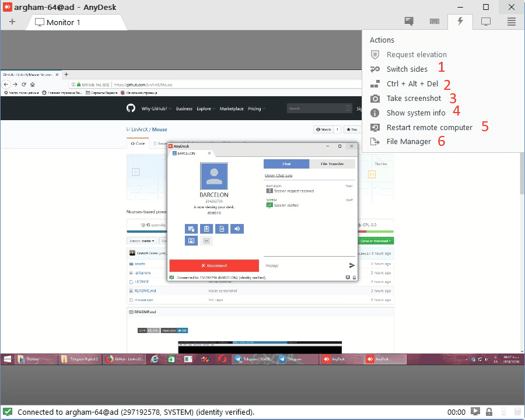Open 13 commits link

[153, 225]
